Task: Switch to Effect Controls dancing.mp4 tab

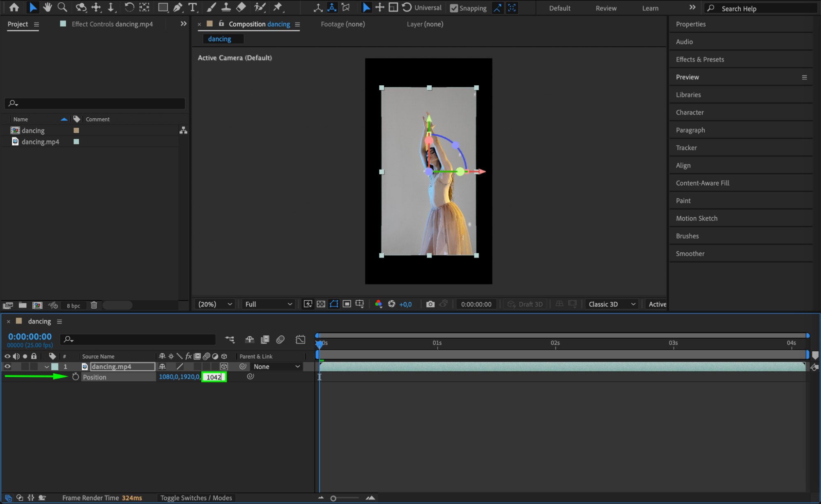Action: (x=112, y=24)
